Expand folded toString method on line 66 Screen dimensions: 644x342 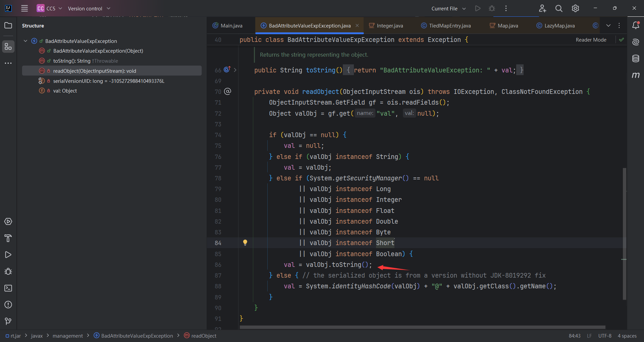pos(235,70)
